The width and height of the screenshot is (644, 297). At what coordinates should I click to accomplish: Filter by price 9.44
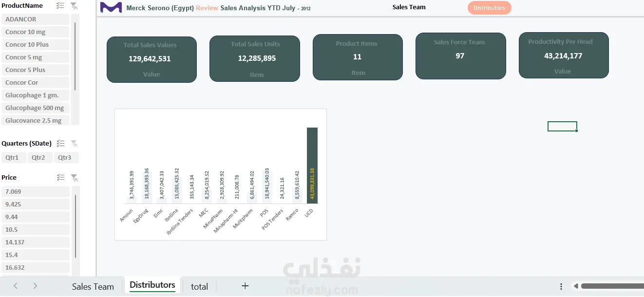pyautogui.click(x=36, y=217)
